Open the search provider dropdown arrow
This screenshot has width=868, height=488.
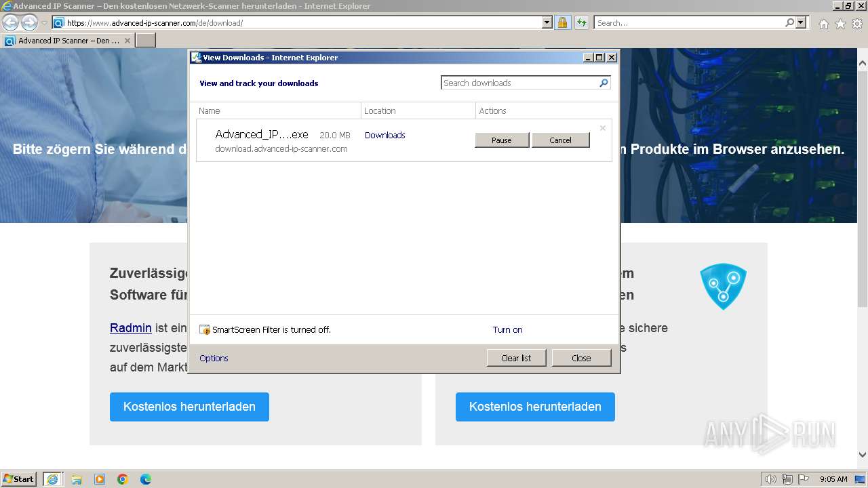pyautogui.click(x=802, y=22)
